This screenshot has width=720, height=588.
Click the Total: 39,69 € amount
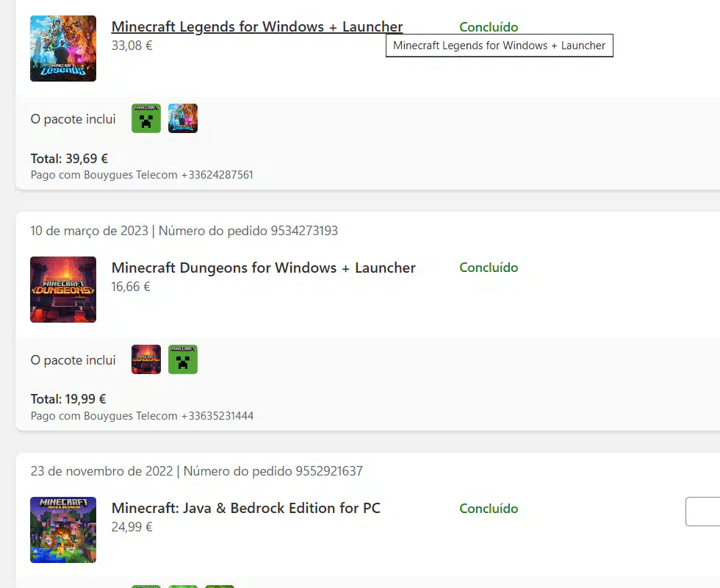[x=69, y=159]
